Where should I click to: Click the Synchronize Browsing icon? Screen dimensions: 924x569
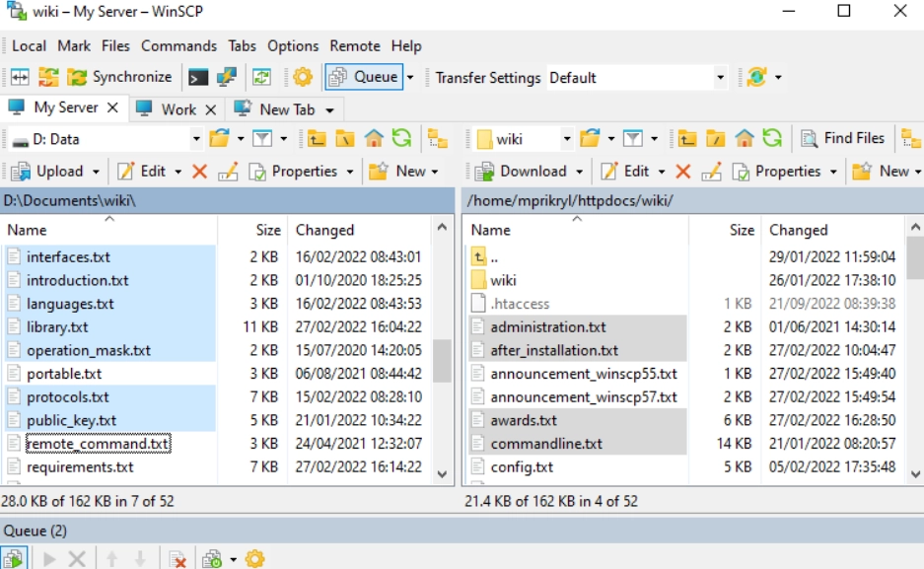[x=48, y=77]
